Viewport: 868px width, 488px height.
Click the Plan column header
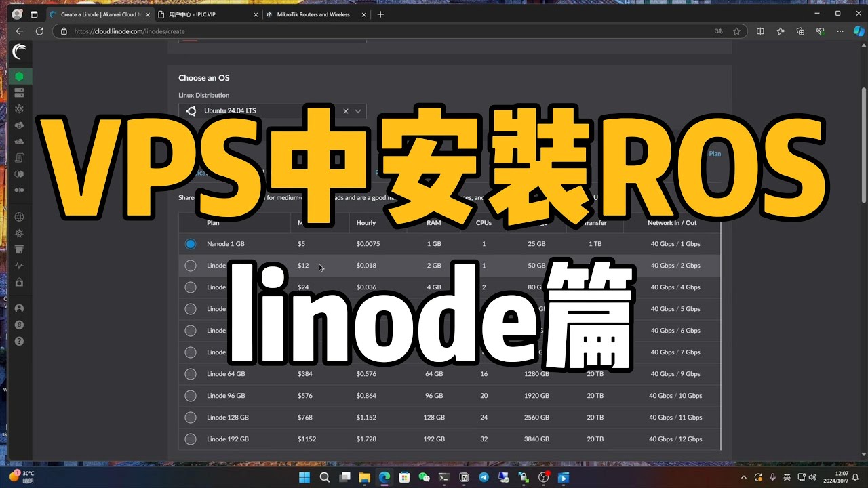point(213,223)
